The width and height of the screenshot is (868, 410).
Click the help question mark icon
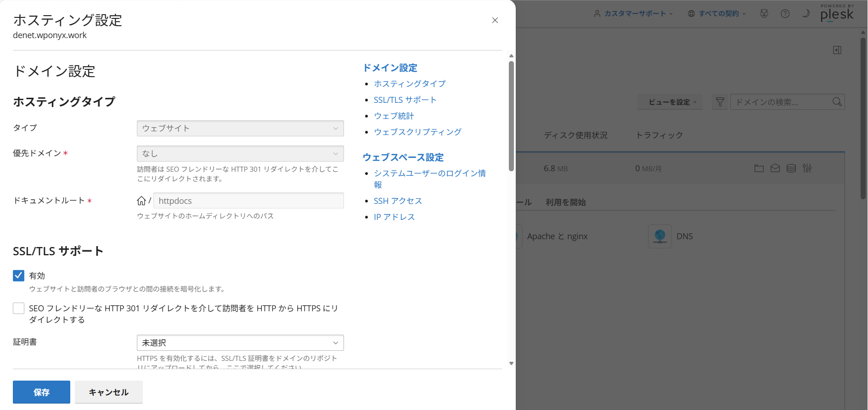(x=785, y=13)
